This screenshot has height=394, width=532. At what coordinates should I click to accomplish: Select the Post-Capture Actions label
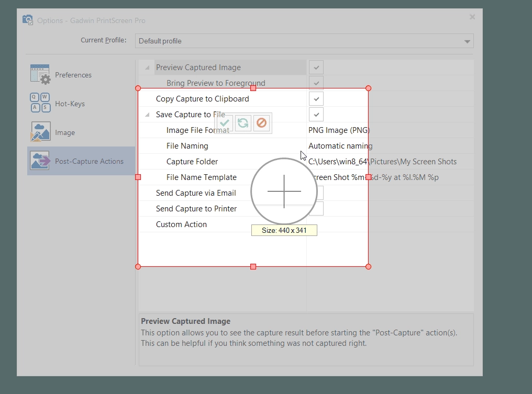(x=89, y=161)
